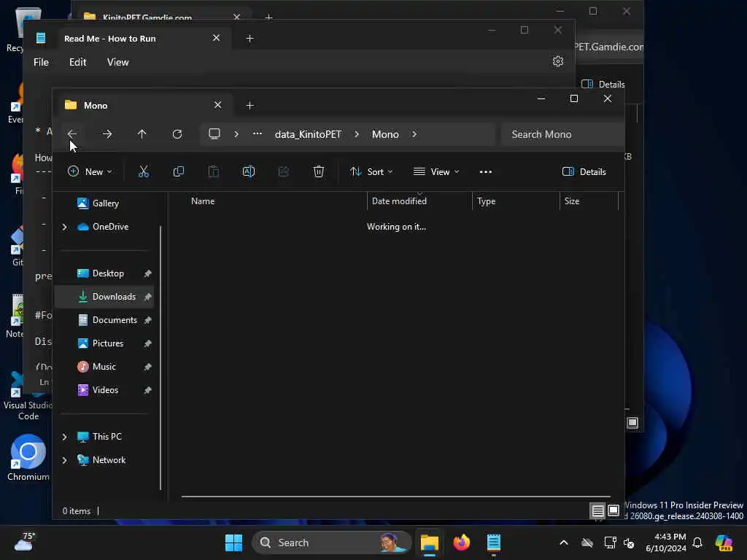
Task: Click chevron after the PC icon in address bar
Action: [236, 134]
